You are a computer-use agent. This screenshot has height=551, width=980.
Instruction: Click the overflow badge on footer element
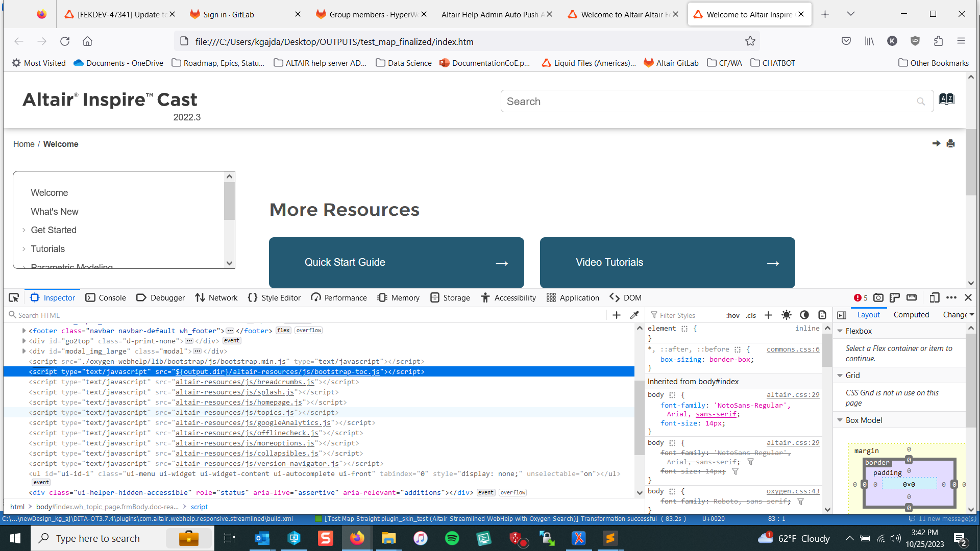[x=309, y=331]
